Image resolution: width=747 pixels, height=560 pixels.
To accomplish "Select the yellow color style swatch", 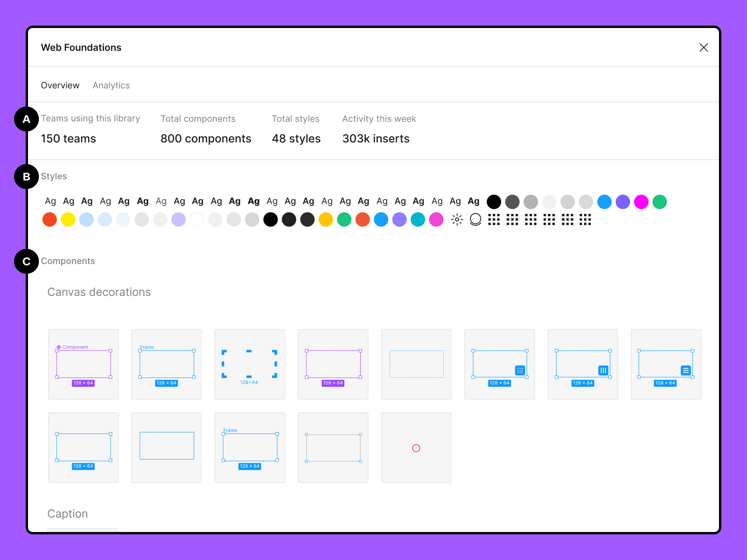I will (x=68, y=220).
